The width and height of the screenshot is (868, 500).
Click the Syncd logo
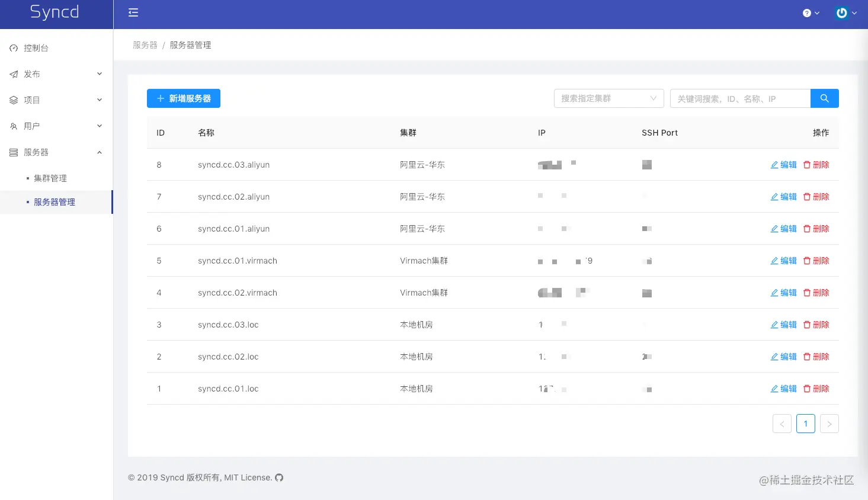coord(55,12)
